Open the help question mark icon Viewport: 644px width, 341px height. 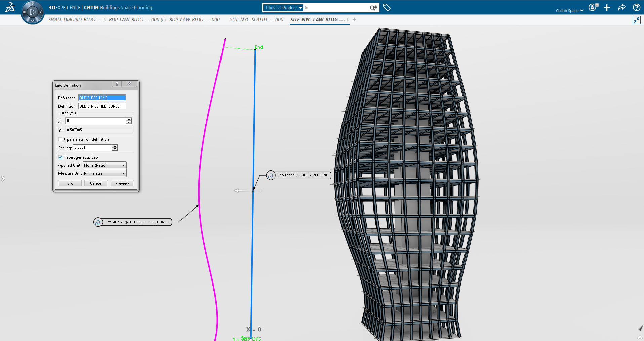[636, 7]
